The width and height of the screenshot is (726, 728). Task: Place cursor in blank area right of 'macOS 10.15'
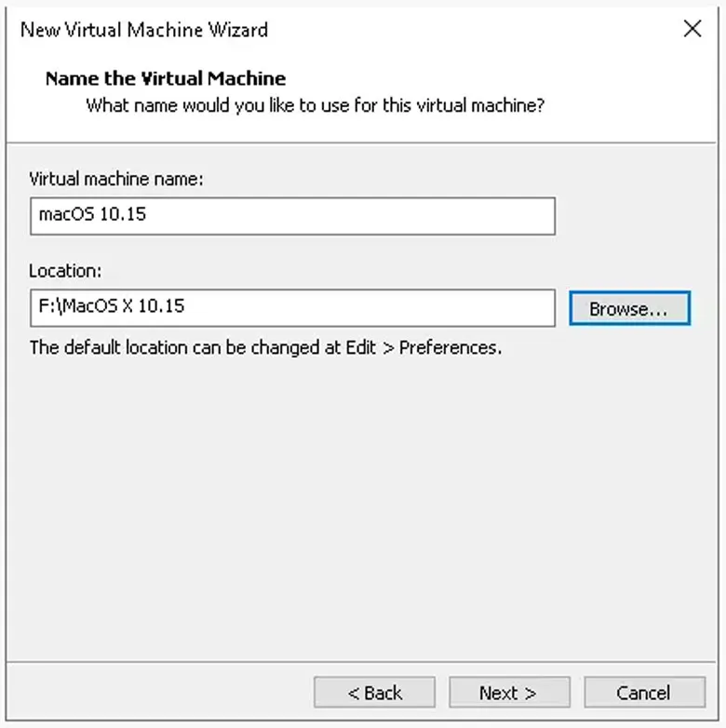click(372, 216)
